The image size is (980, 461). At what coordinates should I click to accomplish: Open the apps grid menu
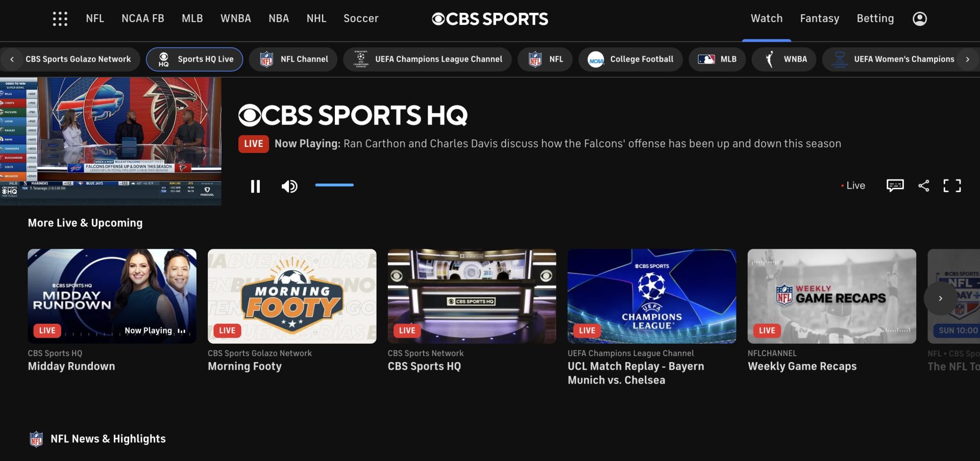click(60, 18)
